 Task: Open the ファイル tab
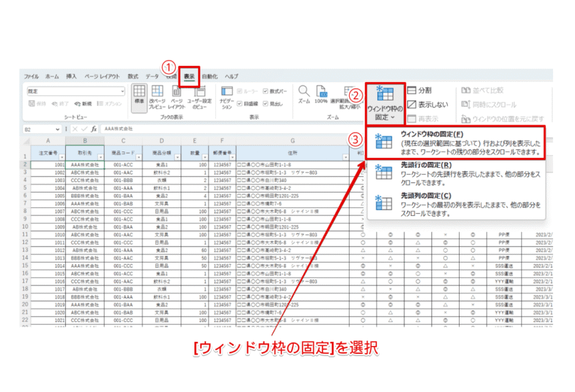(31, 76)
